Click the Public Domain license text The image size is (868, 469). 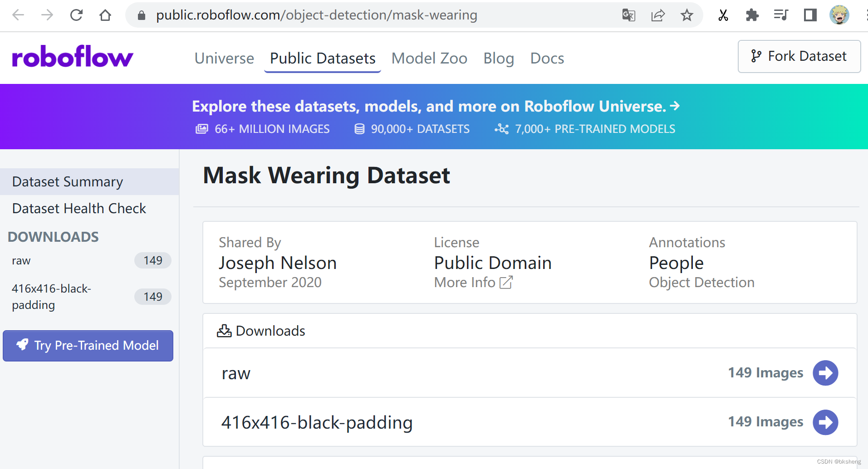coord(493,263)
